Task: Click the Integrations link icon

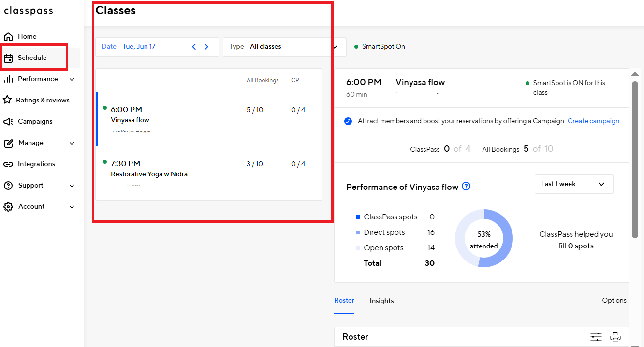Action: 8,164
